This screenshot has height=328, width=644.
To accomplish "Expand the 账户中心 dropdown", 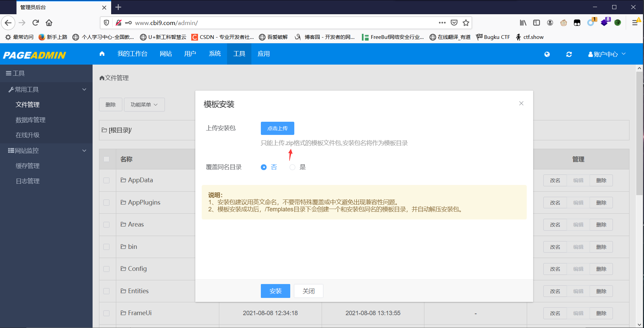I will [x=607, y=54].
